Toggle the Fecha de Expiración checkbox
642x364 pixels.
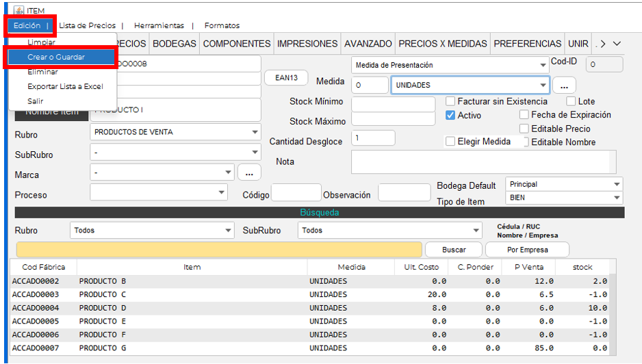tap(524, 115)
